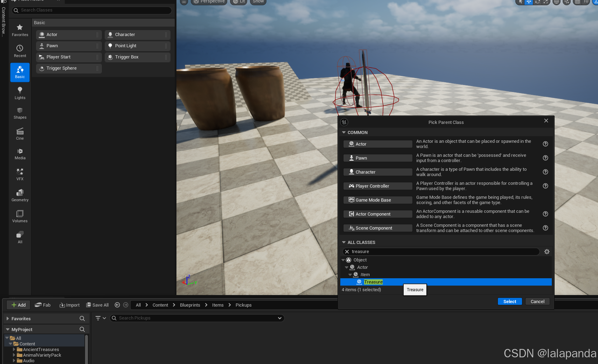598x364 pixels.
Task: Open help for Pawn class
Action: click(x=545, y=158)
